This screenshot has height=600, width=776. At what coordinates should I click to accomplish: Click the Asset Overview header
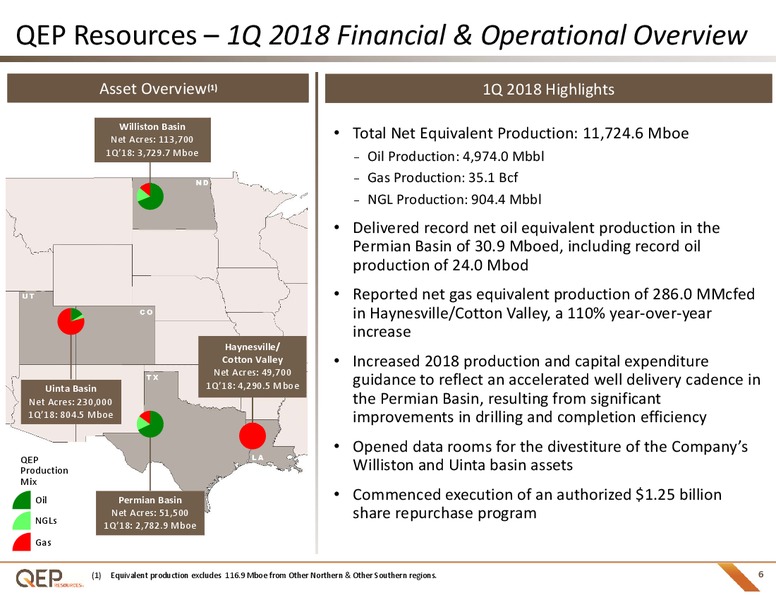158,89
